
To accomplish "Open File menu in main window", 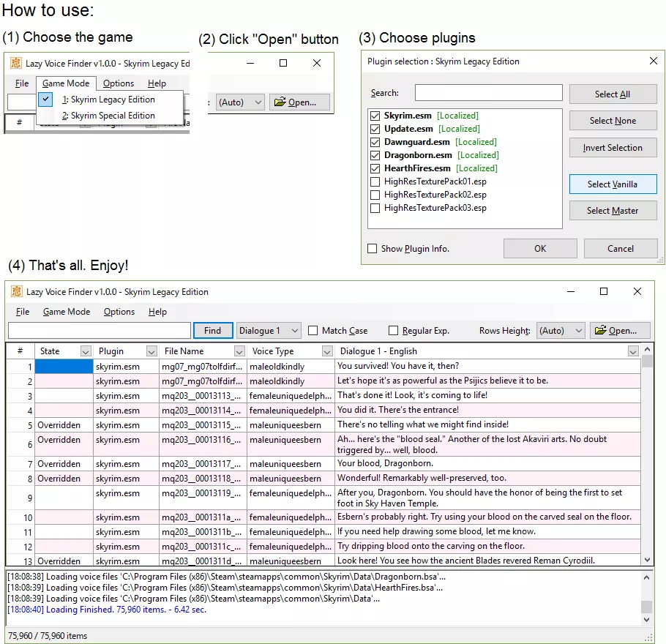I will tap(23, 312).
